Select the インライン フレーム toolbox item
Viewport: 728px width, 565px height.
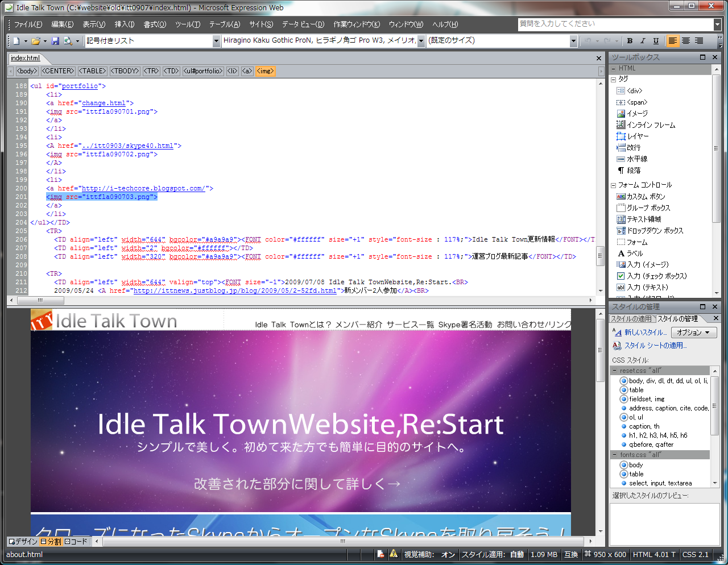click(x=646, y=125)
